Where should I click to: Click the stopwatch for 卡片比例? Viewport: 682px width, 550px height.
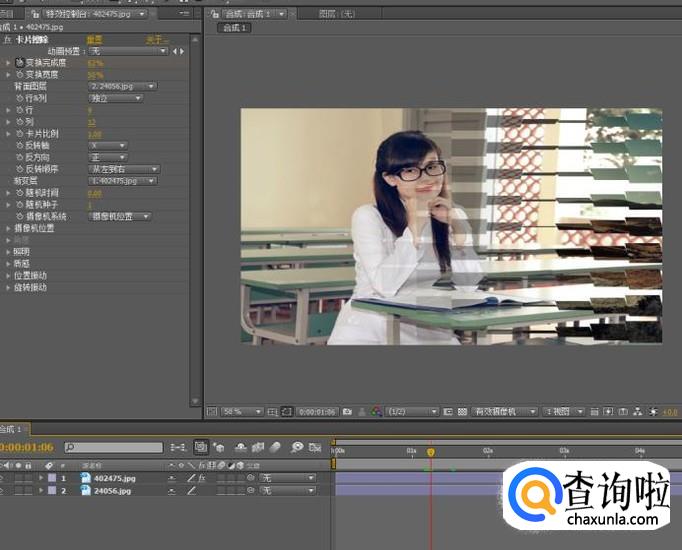[x=19, y=134]
